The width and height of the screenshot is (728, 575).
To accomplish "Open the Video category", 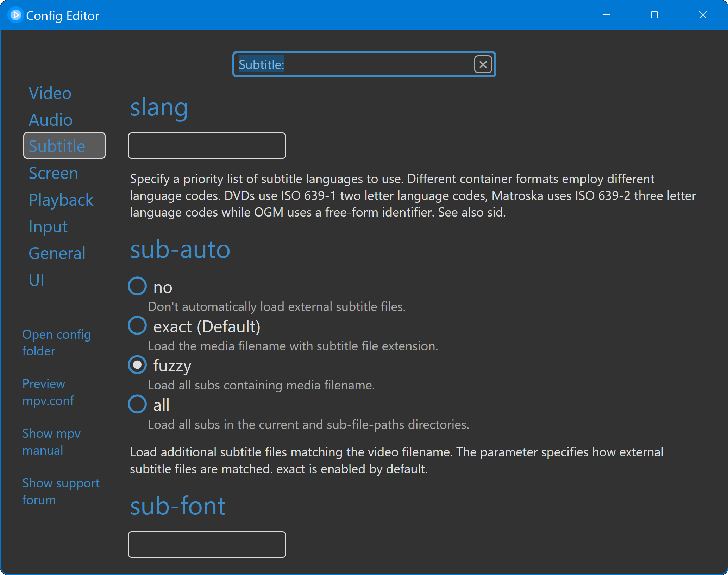I will coord(50,93).
